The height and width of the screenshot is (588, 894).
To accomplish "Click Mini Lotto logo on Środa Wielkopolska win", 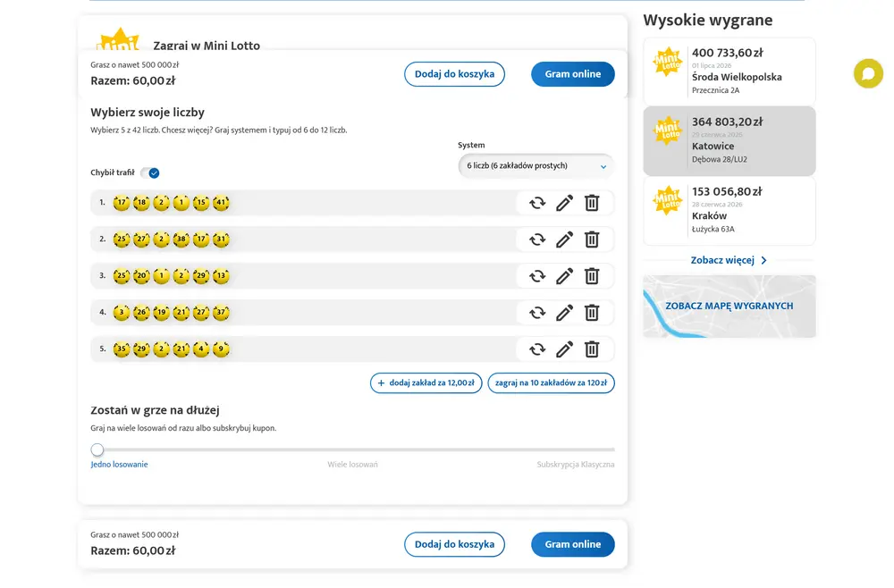I will tap(668, 62).
